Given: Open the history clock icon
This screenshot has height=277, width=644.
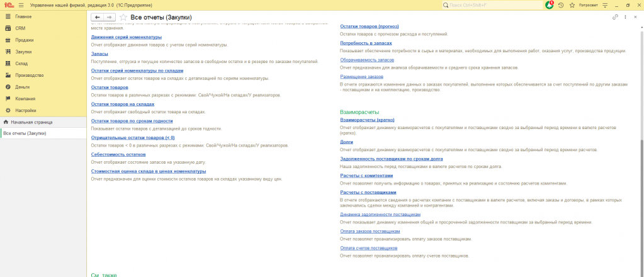Looking at the screenshot, I should pyautogui.click(x=561, y=5).
